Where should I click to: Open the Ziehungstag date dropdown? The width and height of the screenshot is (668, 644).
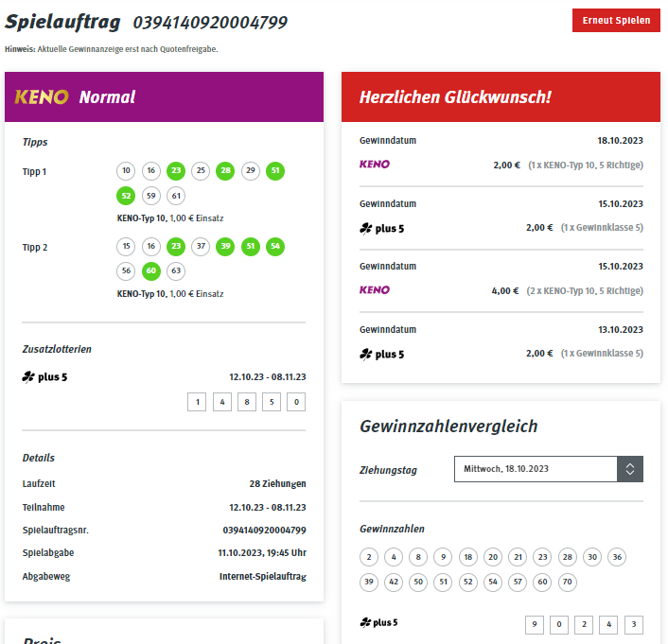[548, 469]
